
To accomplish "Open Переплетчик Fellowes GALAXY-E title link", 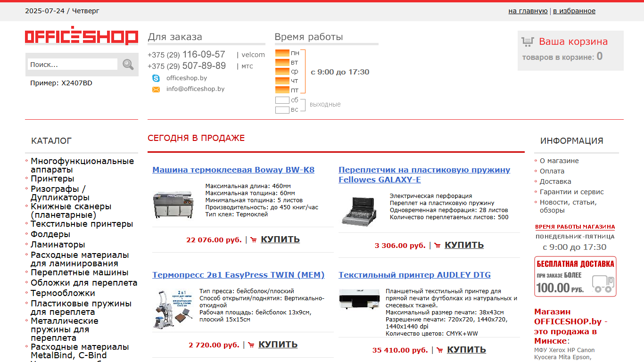I will 424,175.
